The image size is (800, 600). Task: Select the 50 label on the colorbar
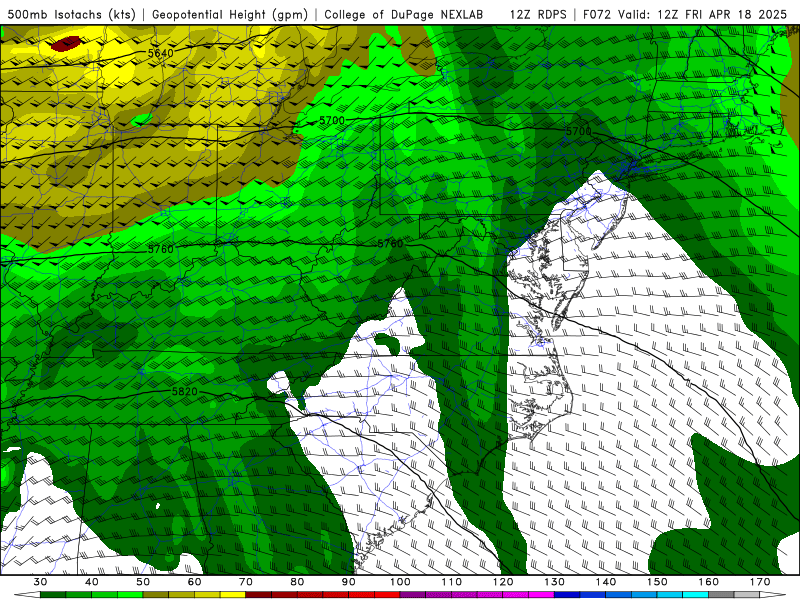[143, 582]
